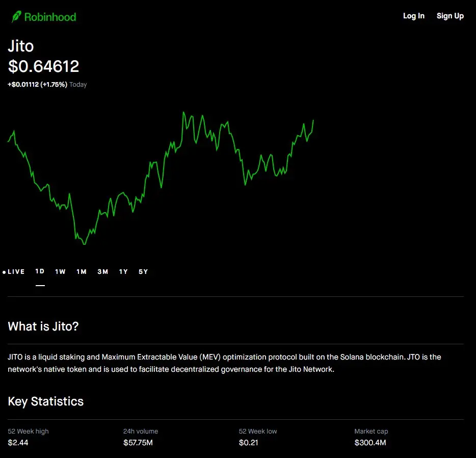The width and height of the screenshot is (476, 458).
Task: Select the 1M chart range
Action: pos(82,271)
